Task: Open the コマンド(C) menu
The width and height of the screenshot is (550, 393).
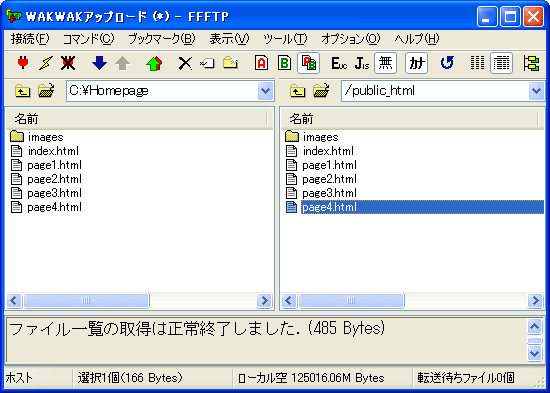Action: (88, 39)
